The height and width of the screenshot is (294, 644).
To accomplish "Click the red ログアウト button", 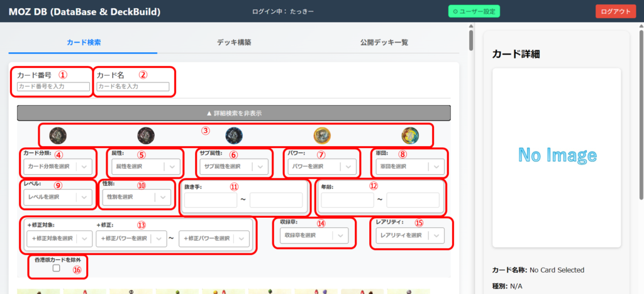I will coord(615,11).
